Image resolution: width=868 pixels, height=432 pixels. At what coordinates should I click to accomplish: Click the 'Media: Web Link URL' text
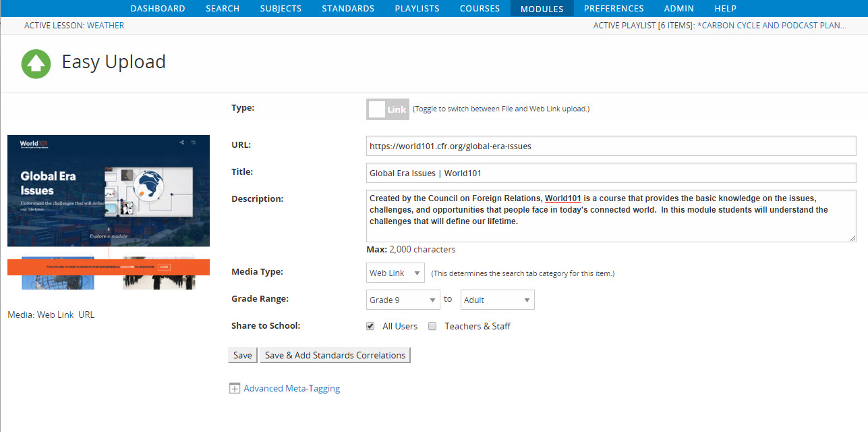pyautogui.click(x=51, y=315)
